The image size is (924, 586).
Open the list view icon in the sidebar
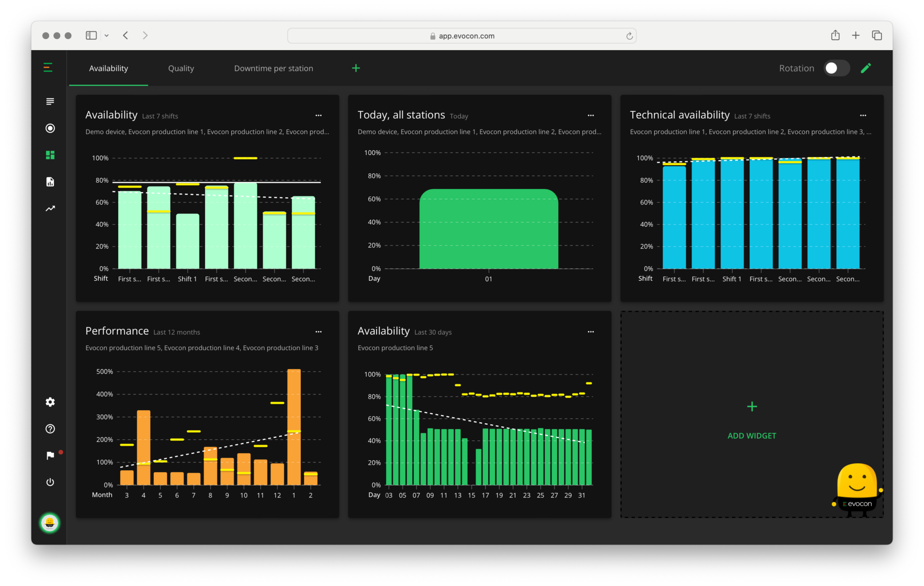(50, 101)
